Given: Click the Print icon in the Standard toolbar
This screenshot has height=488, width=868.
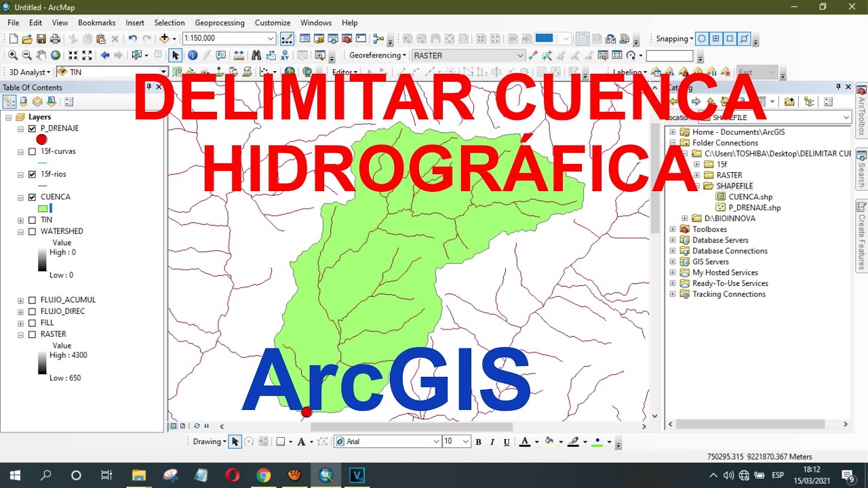Looking at the screenshot, I should pyautogui.click(x=54, y=39).
